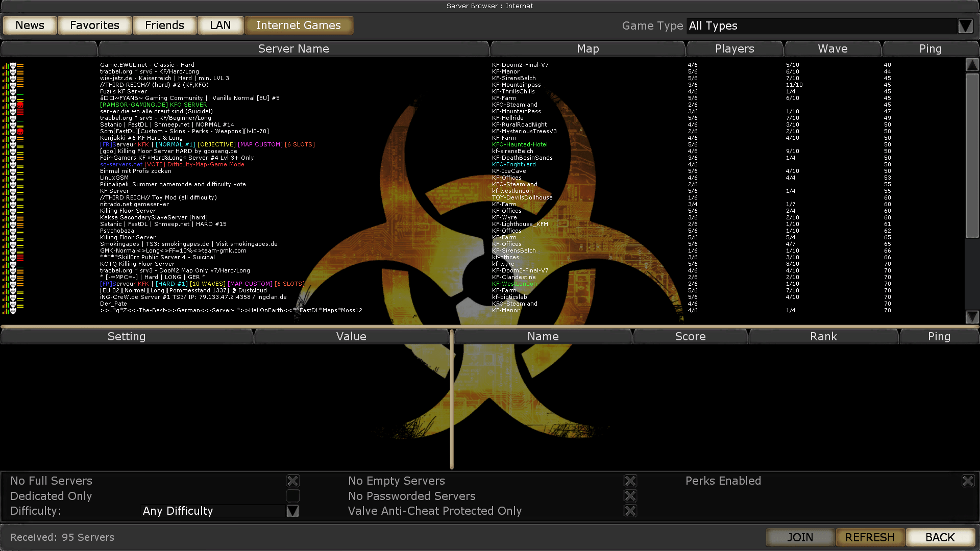This screenshot has width=980, height=551.
Task: Open the LAN tab
Action: point(220,26)
